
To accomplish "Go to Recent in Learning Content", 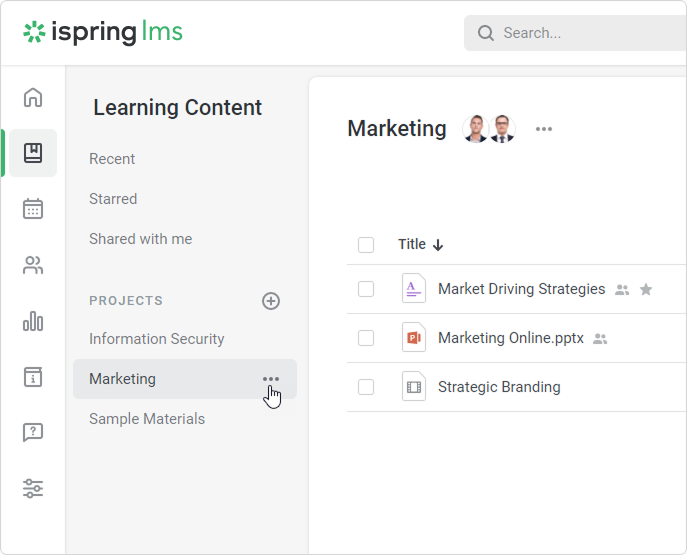I will 112,159.
